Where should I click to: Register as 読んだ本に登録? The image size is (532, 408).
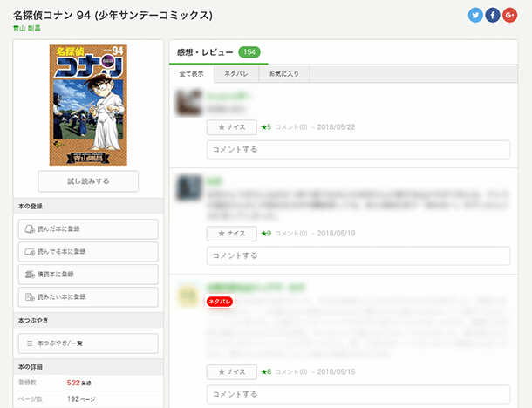click(x=88, y=229)
